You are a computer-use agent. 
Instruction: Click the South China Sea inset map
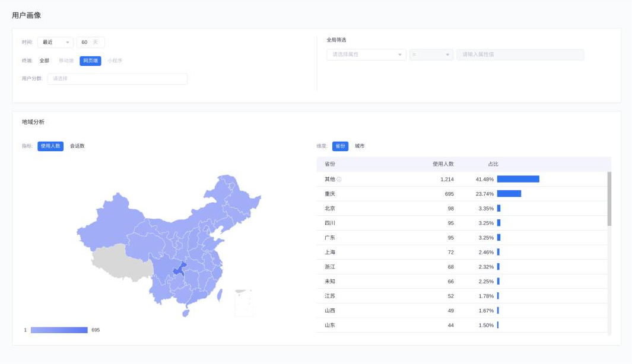point(245,303)
